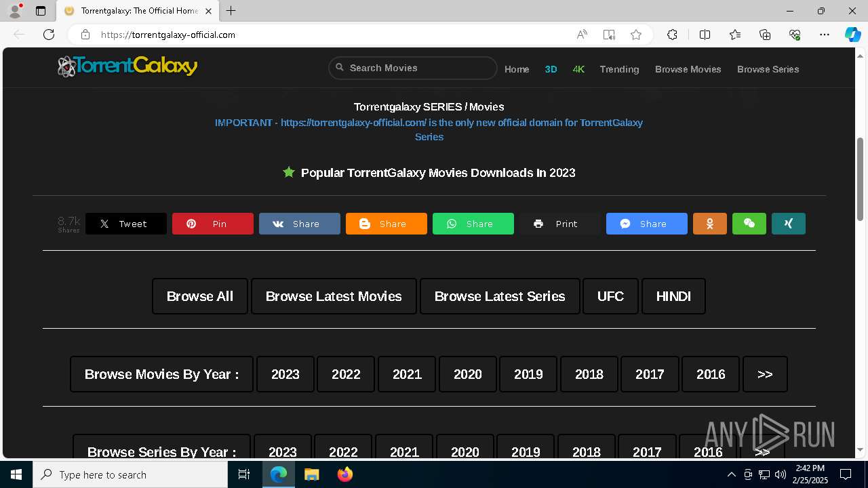Open Browse Movies in navigation
Screen dimensions: 868x488
pos(688,69)
